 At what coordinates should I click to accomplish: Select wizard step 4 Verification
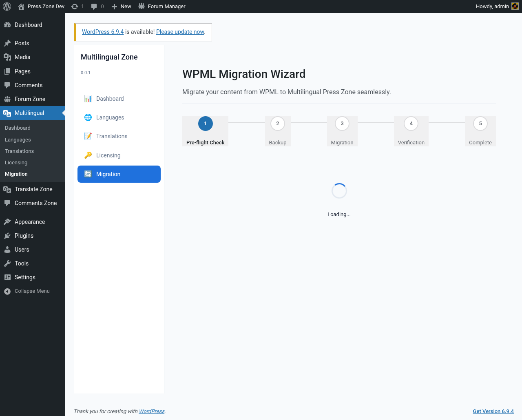pos(411,131)
